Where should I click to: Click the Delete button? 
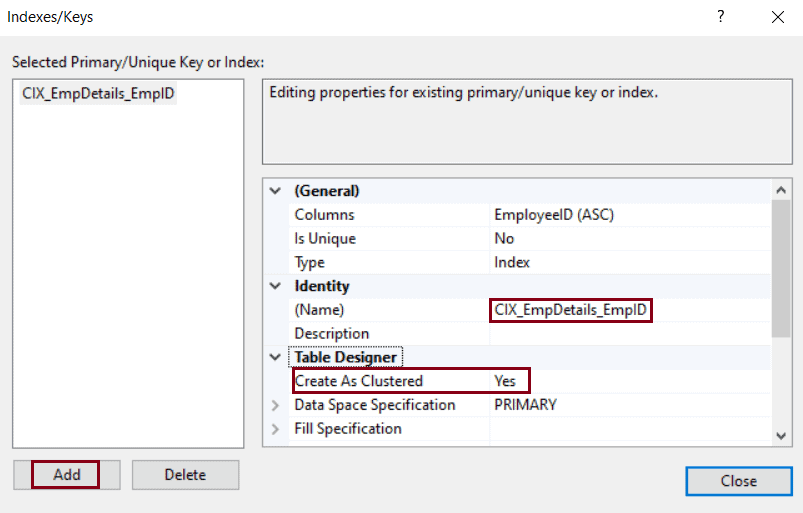click(x=185, y=475)
